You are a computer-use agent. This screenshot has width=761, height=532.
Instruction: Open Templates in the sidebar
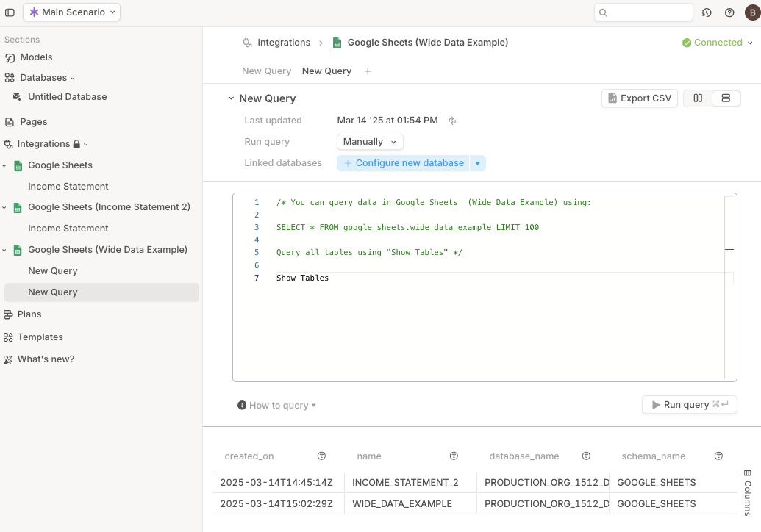(40, 337)
